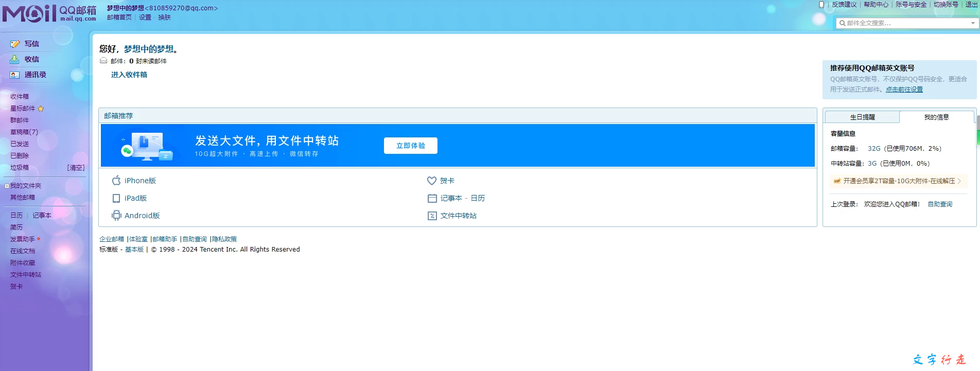This screenshot has width=980, height=371.
Task: Open 简历 in sidebar
Action: click(16, 227)
